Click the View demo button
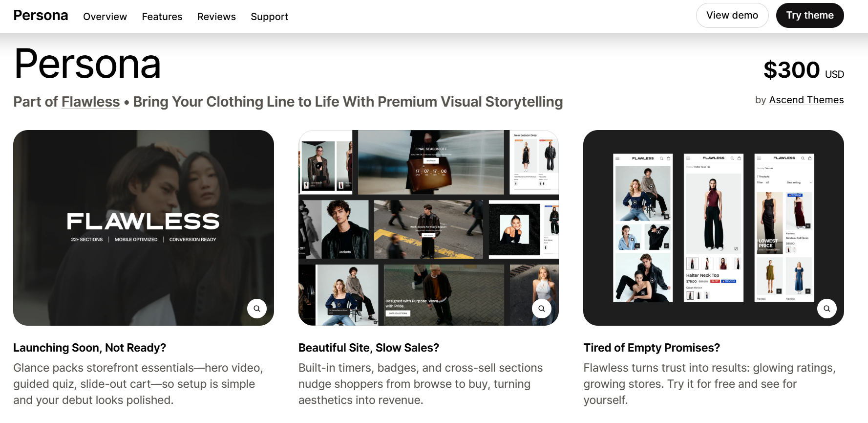The height and width of the screenshot is (423, 868). pyautogui.click(x=732, y=16)
